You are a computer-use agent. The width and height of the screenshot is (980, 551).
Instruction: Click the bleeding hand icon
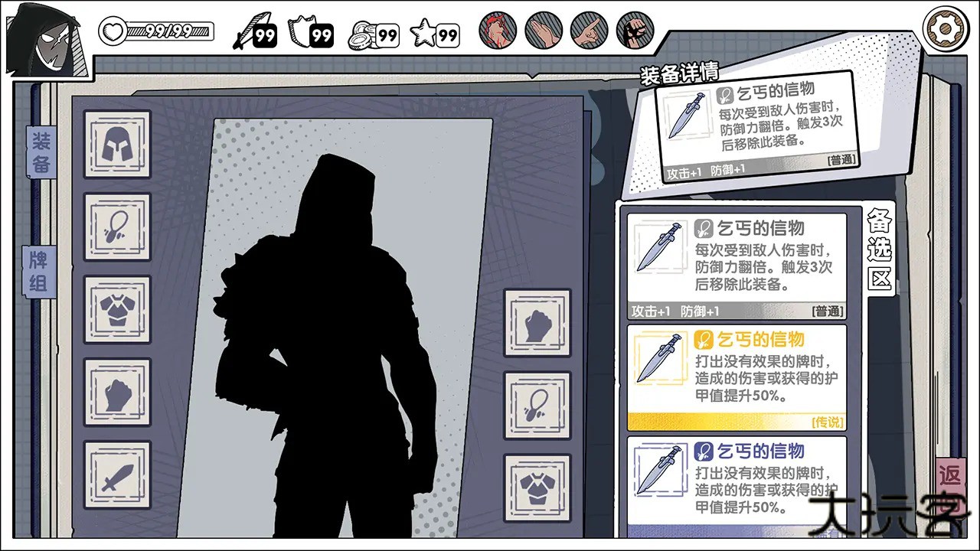(498, 31)
